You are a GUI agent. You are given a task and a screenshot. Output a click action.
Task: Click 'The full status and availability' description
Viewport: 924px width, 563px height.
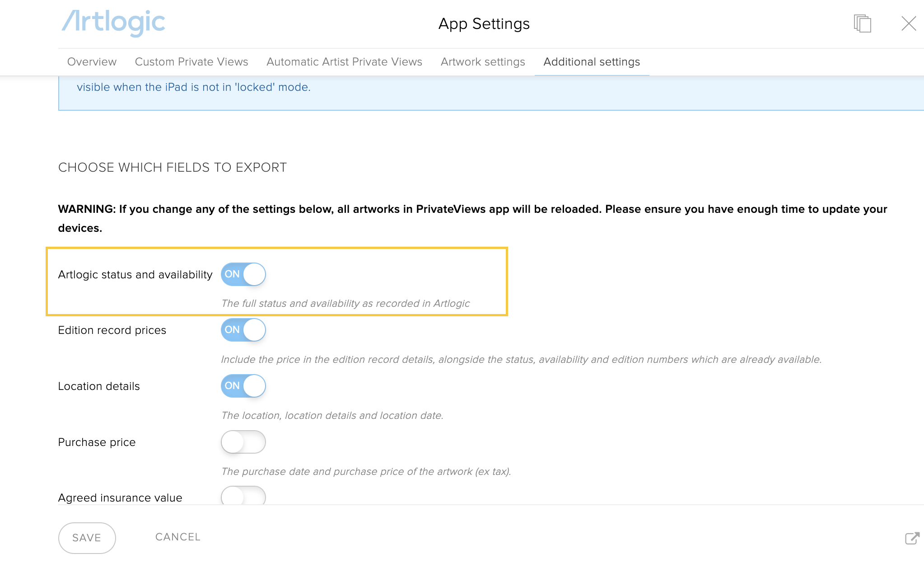click(x=345, y=304)
